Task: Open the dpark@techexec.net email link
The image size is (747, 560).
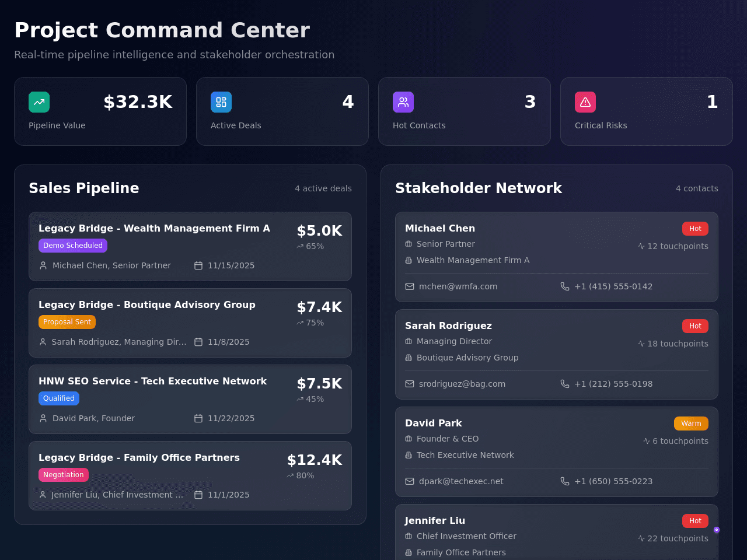Action: tap(461, 481)
